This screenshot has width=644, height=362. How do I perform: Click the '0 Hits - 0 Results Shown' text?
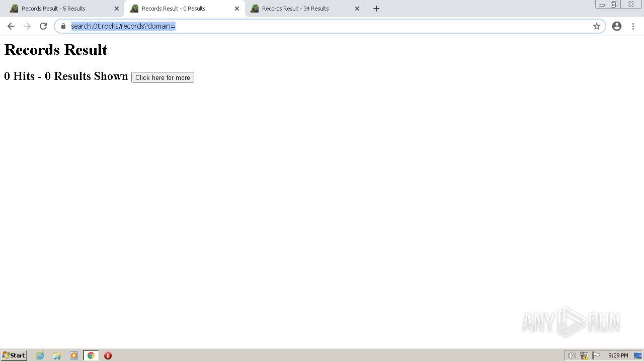[x=66, y=76]
